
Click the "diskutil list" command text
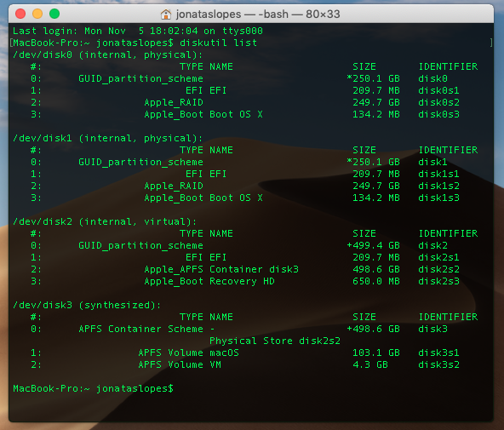click(x=218, y=43)
